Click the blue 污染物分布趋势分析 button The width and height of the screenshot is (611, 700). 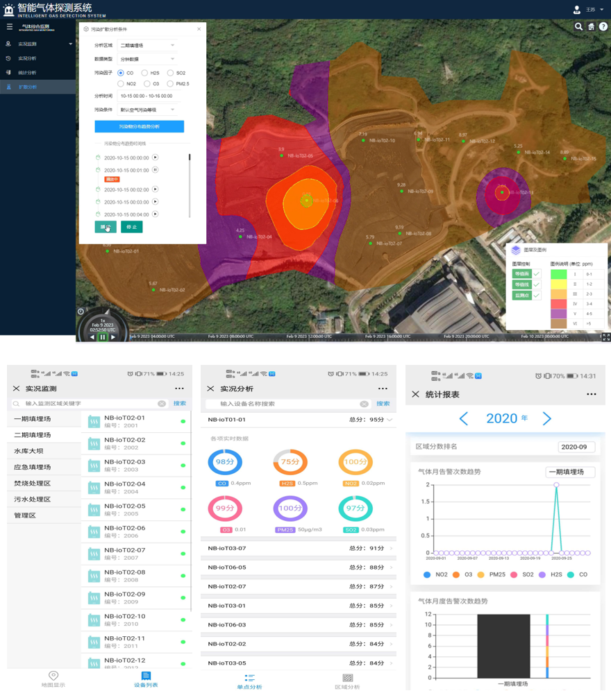tap(140, 126)
